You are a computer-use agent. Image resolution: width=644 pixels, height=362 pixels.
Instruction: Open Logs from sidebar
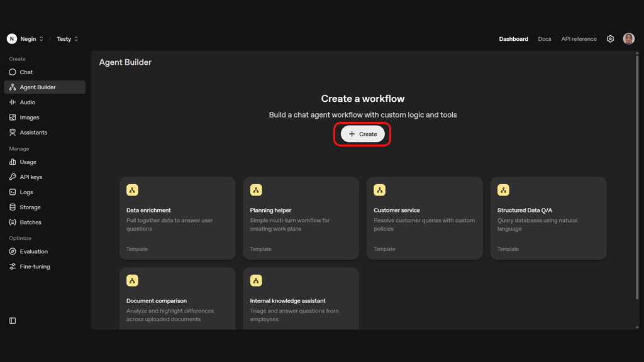coord(26,192)
